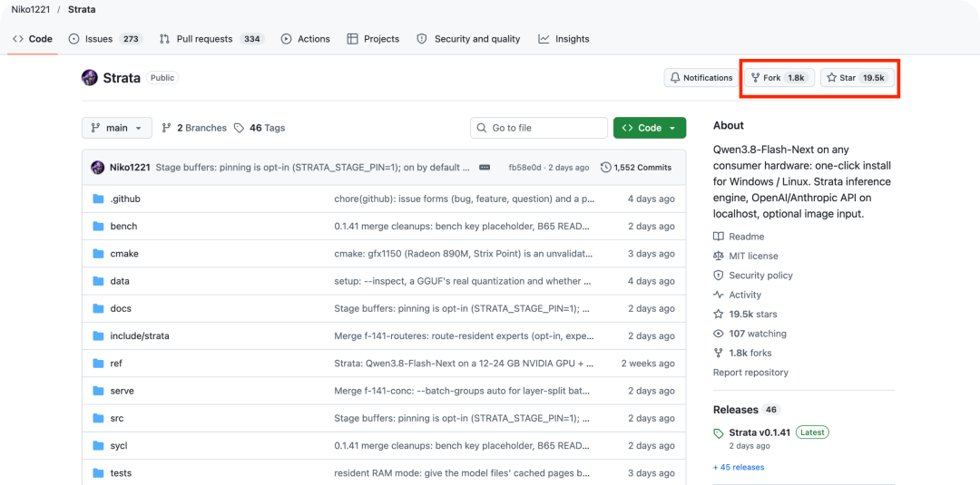Open the Pull requests tab
The image size is (980, 485).
[x=211, y=39]
